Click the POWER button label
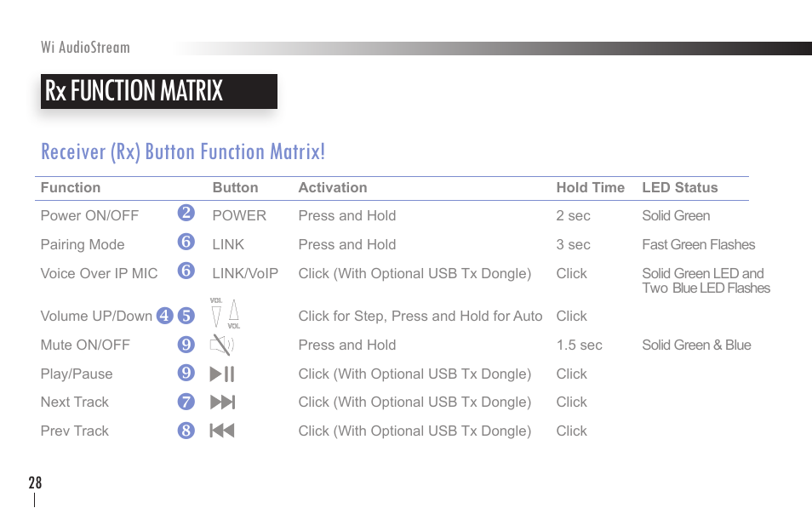 (238, 214)
